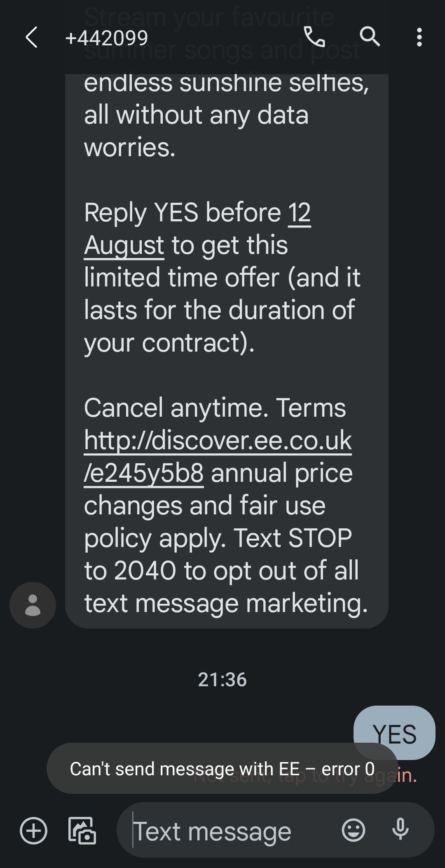
Task: Tap the 21:36 timestamp
Action: [x=222, y=680]
